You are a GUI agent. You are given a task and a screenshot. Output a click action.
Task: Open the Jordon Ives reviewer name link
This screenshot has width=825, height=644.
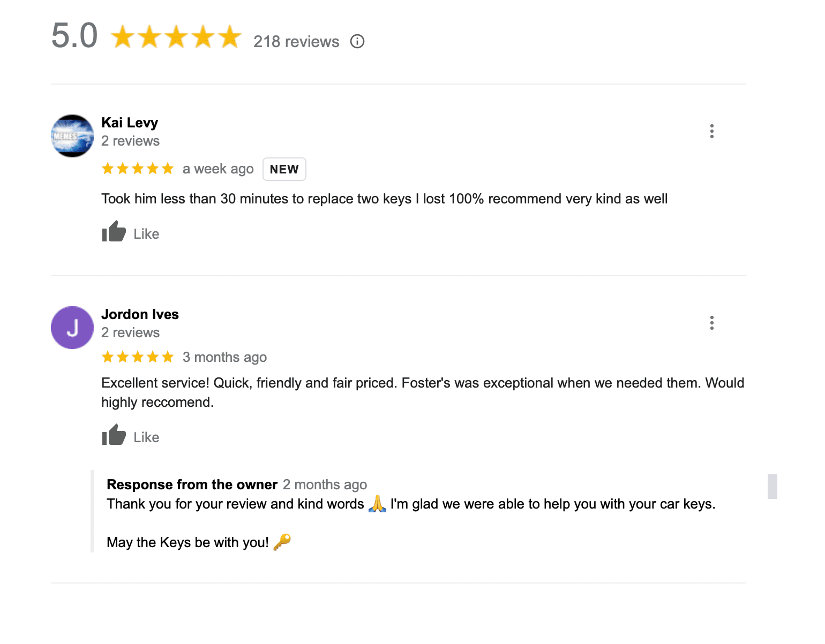click(140, 314)
